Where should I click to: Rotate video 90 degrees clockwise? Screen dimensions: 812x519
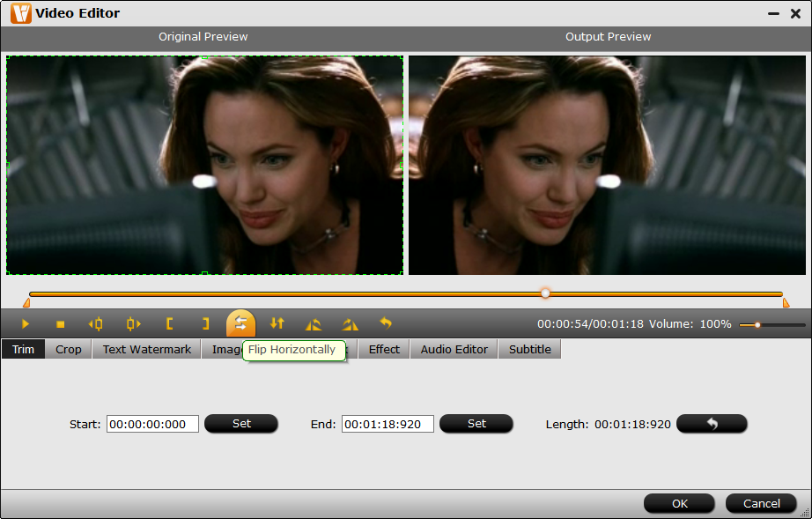[x=350, y=324]
